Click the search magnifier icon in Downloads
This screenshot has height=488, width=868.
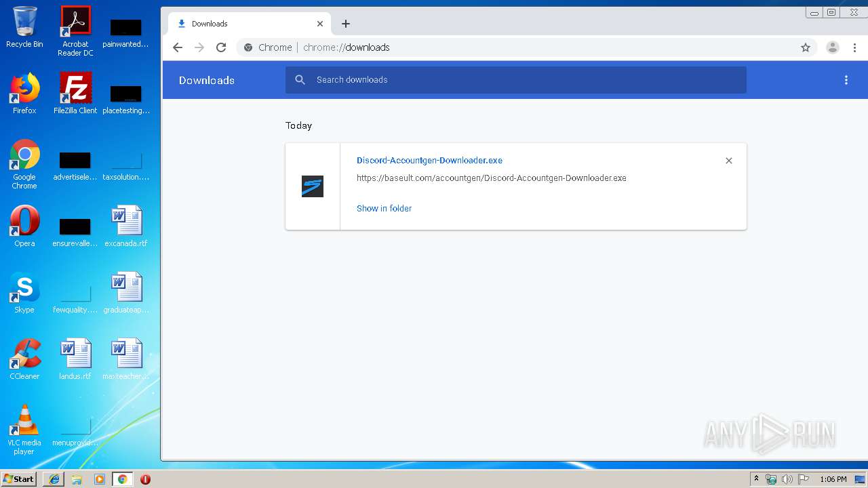click(300, 80)
